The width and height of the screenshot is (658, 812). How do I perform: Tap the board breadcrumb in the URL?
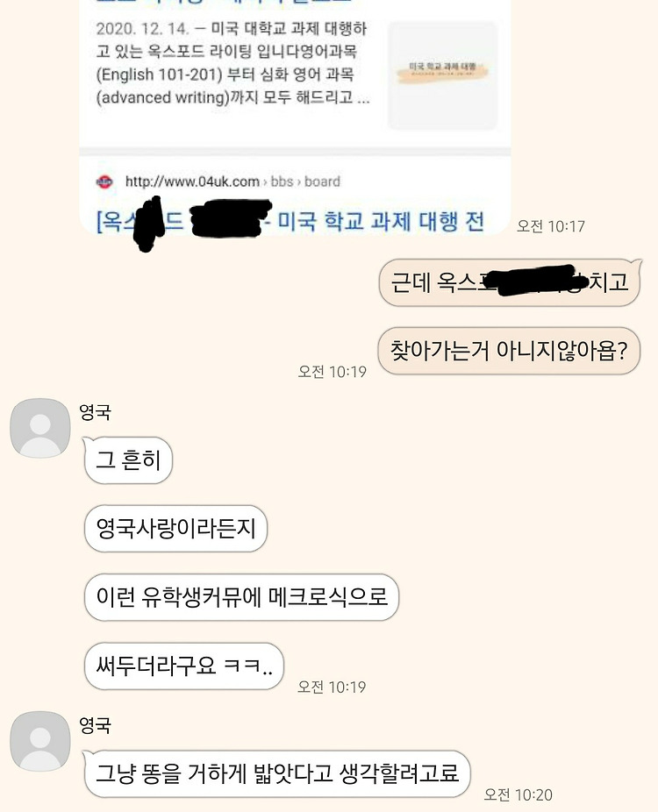point(322,182)
